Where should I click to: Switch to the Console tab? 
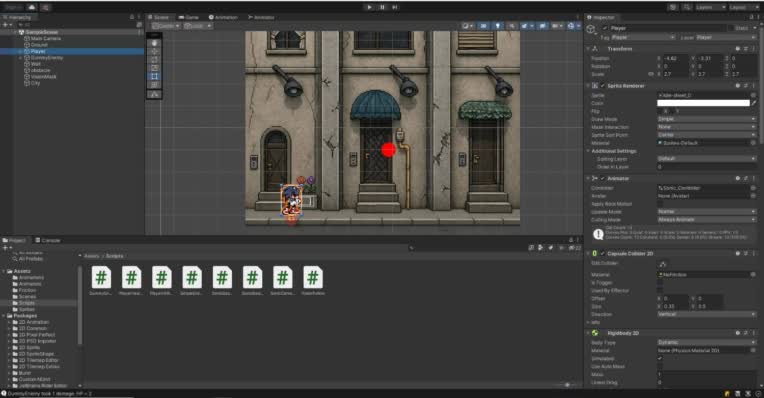(x=48, y=240)
